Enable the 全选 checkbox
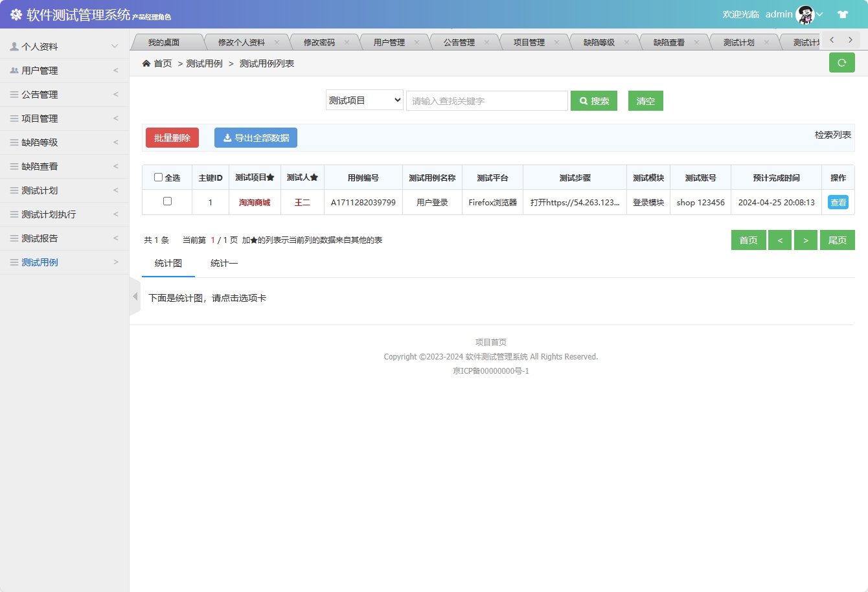 tap(157, 177)
